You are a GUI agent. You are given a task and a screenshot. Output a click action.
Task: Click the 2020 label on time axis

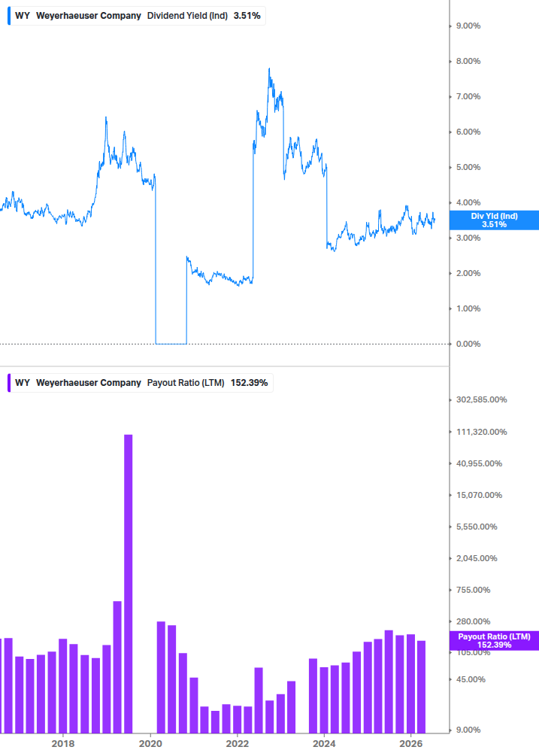(x=150, y=743)
